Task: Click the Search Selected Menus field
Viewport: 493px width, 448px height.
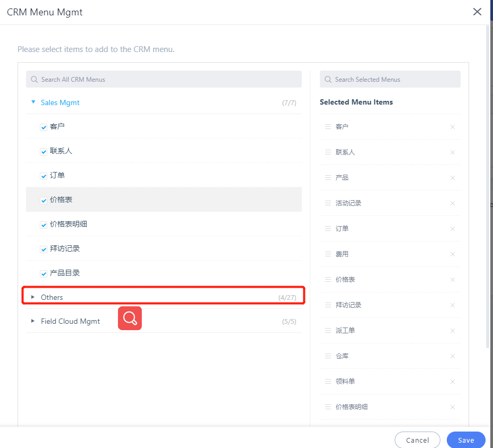Action: 390,79
